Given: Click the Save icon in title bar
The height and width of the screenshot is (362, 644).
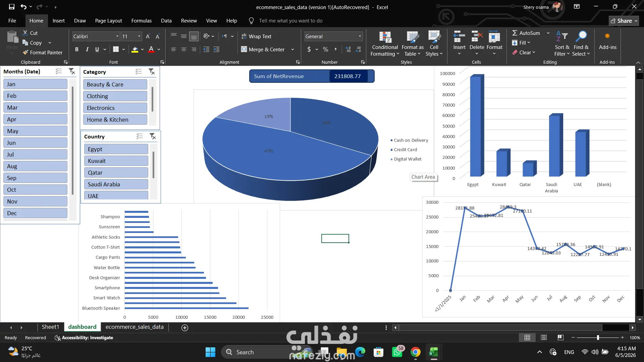Looking at the screenshot, I should (12, 7).
